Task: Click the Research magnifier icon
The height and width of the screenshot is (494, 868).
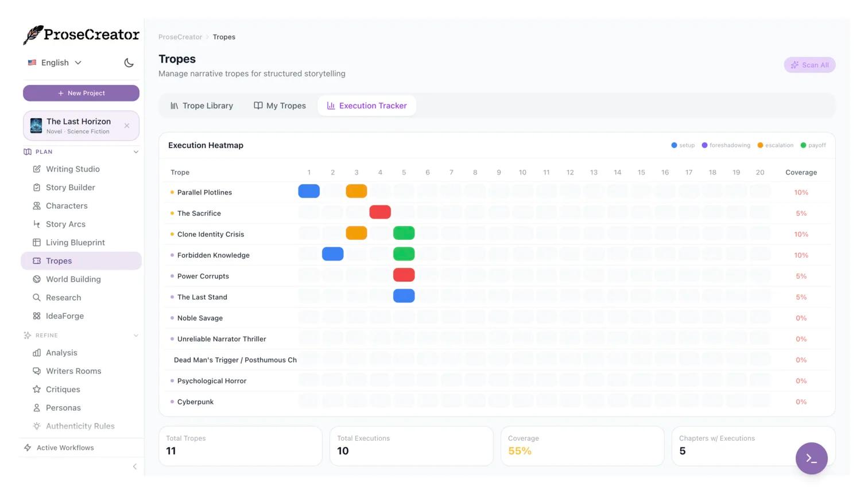Action: [37, 298]
